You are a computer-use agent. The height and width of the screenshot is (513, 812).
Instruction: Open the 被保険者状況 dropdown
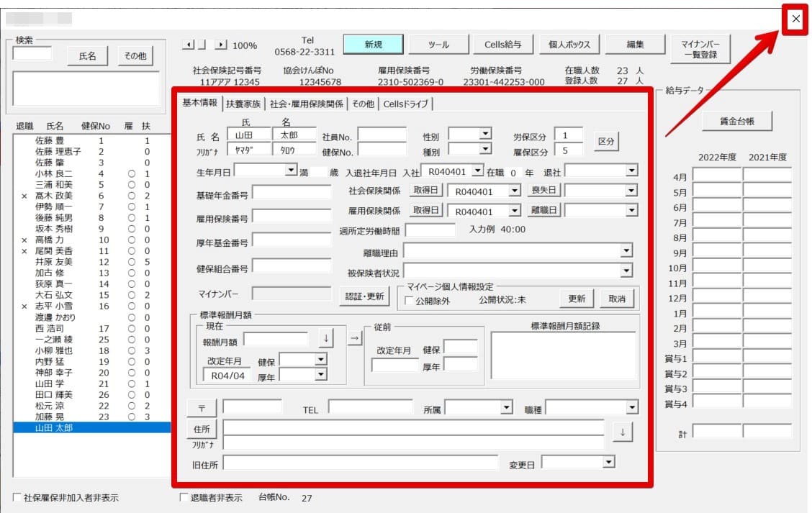[x=626, y=271]
